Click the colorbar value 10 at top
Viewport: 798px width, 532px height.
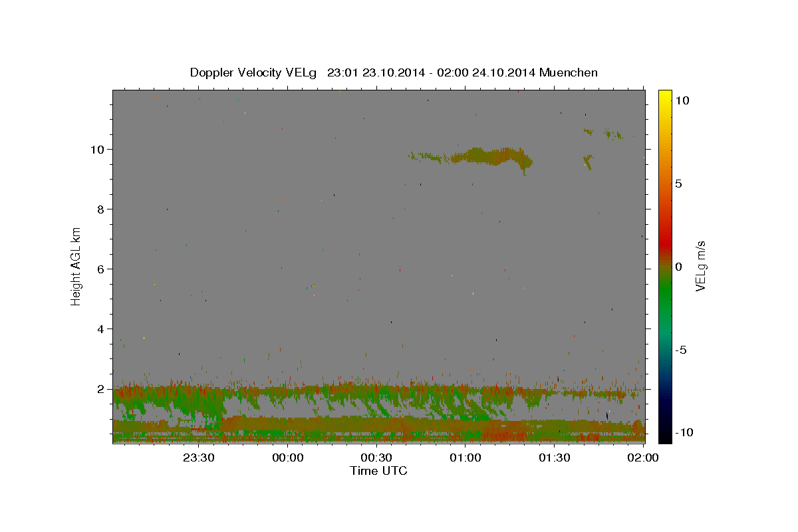683,100
